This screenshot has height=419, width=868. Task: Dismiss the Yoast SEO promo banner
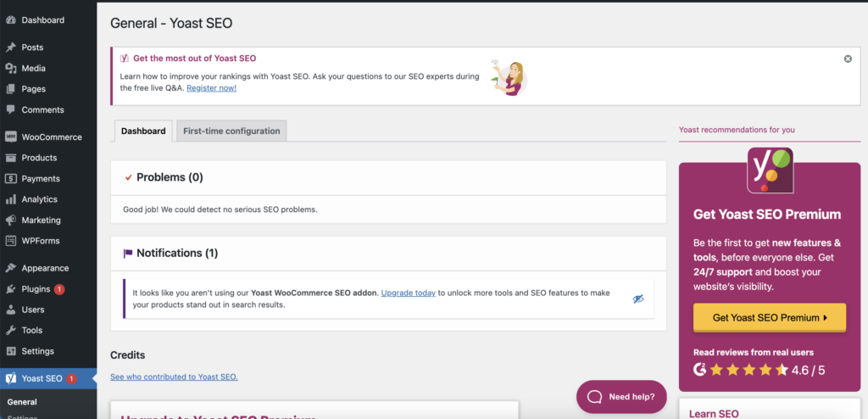(x=848, y=59)
